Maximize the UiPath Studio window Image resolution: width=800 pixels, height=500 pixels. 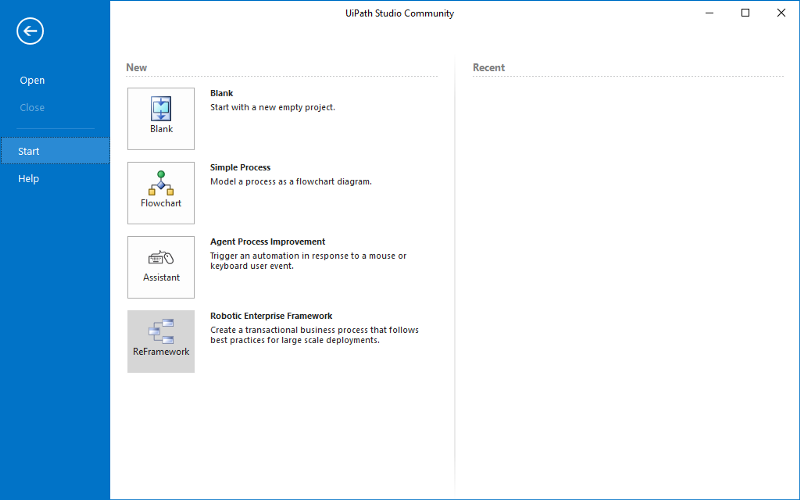[745, 13]
